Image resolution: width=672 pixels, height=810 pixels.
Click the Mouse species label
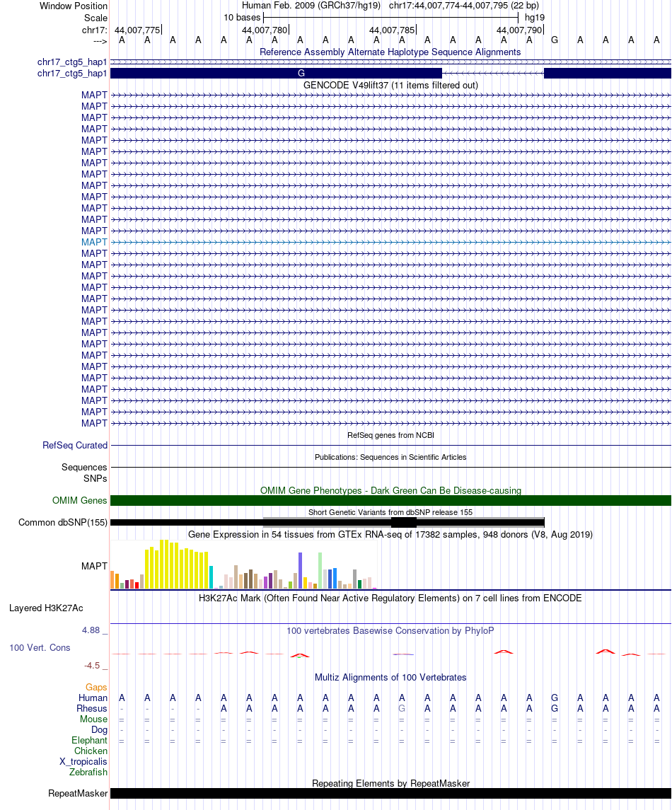click(x=93, y=719)
